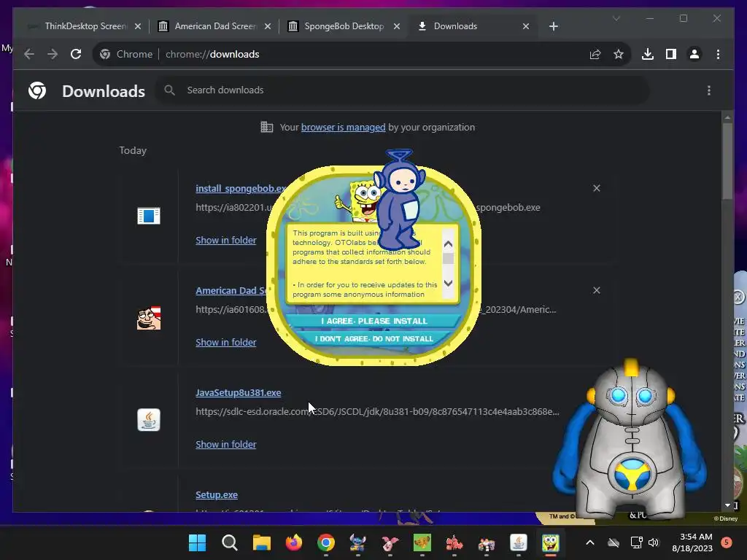Screen dimensions: 747x560
Task: Open the American Dad download file link
Action: (x=231, y=290)
